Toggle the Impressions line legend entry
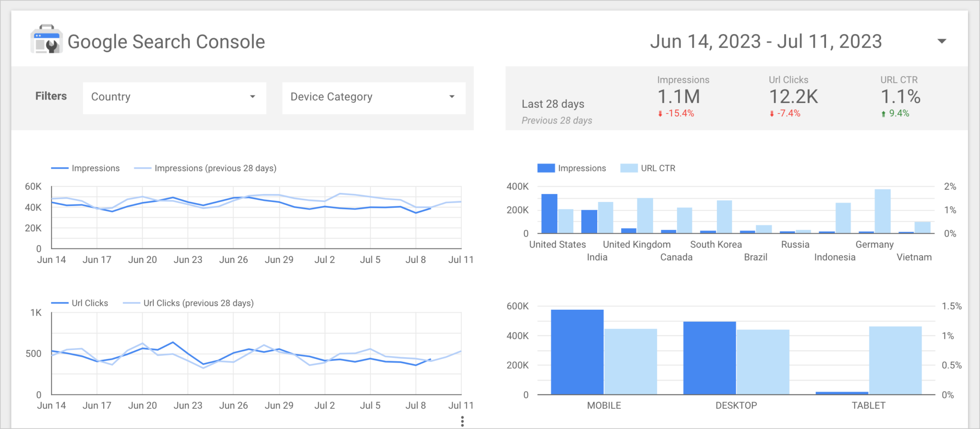The height and width of the screenshot is (429, 980). click(86, 168)
